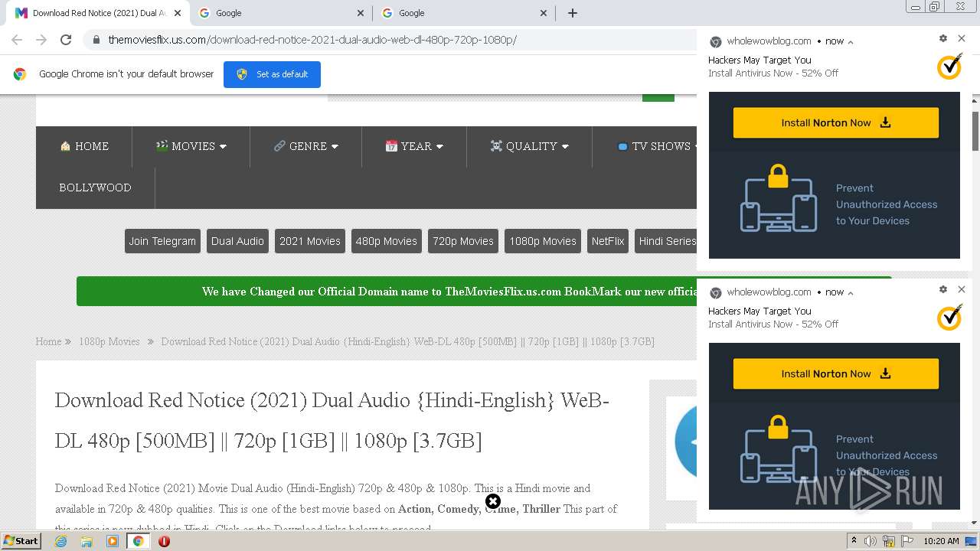Click the green search button
980x551 pixels.
(x=658, y=97)
